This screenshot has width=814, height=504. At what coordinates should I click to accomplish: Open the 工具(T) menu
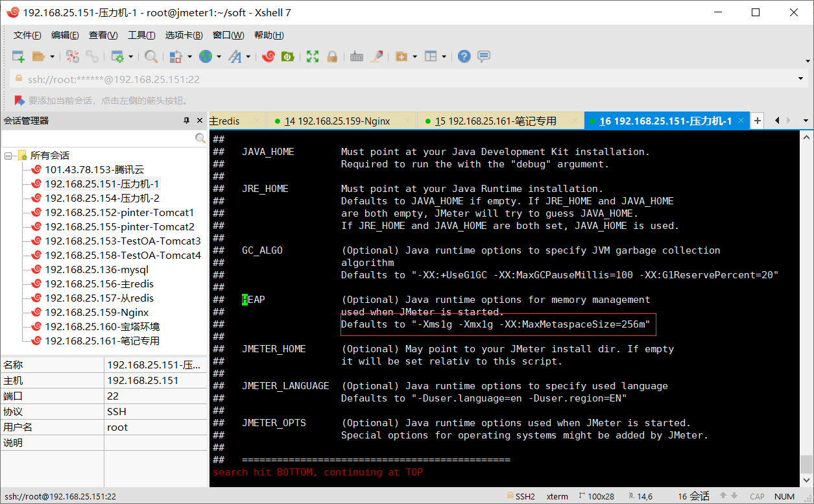pyautogui.click(x=141, y=35)
